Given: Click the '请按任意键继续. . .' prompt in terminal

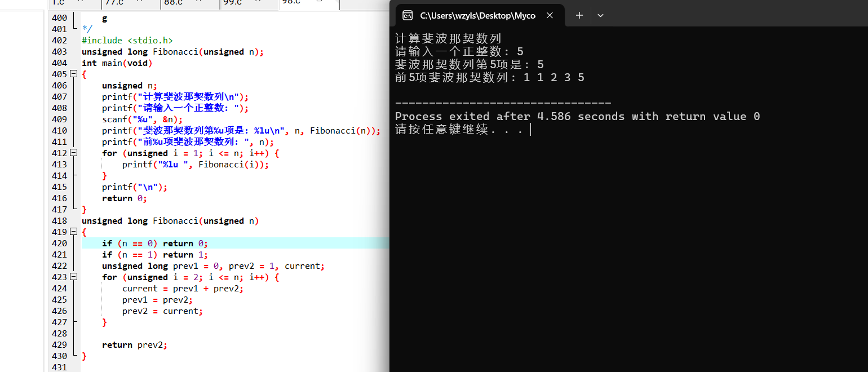Looking at the screenshot, I should pyautogui.click(x=459, y=130).
